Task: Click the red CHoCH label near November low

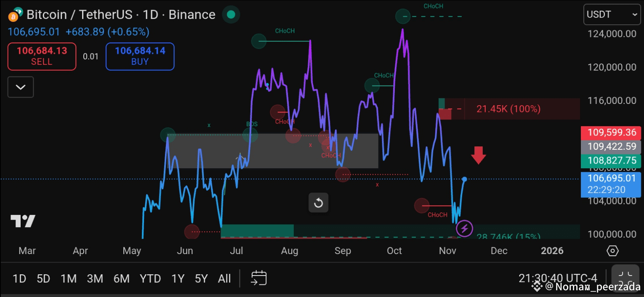Action: [x=437, y=215]
